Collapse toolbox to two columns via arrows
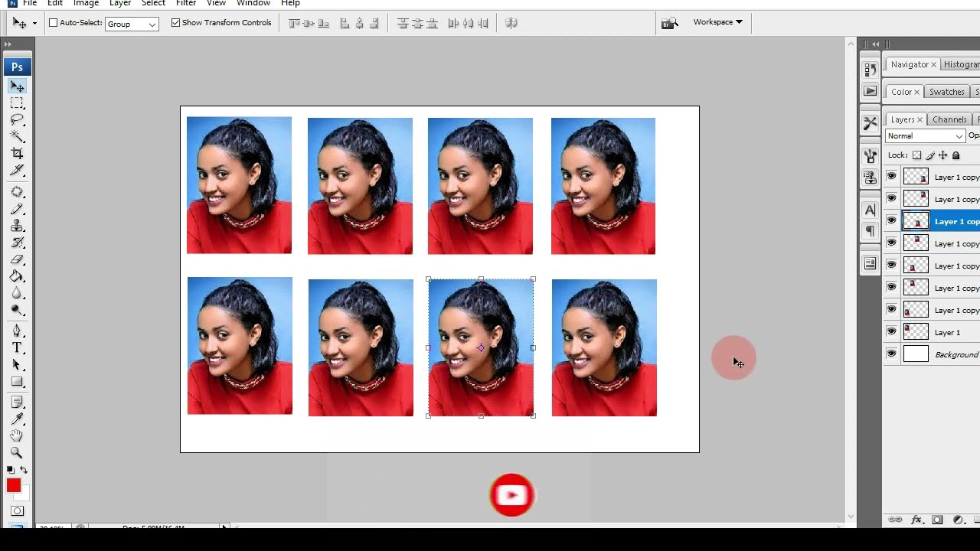The width and height of the screenshot is (980, 551). (8, 44)
